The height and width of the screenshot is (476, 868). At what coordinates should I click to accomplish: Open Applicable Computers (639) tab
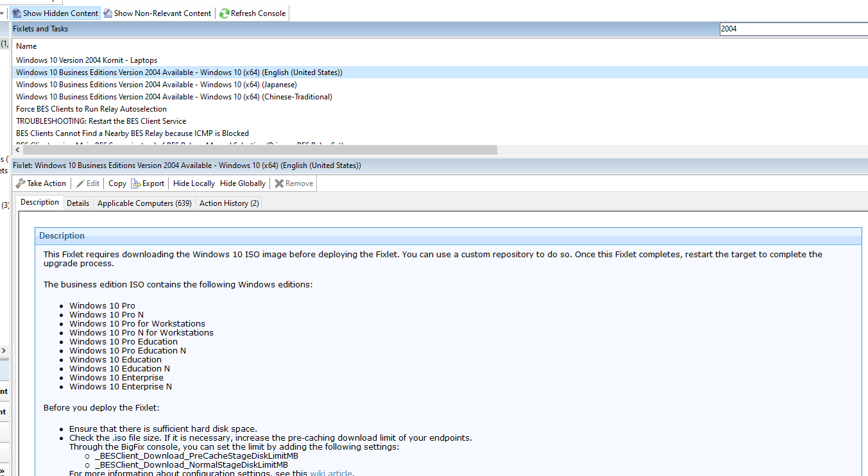144,203
